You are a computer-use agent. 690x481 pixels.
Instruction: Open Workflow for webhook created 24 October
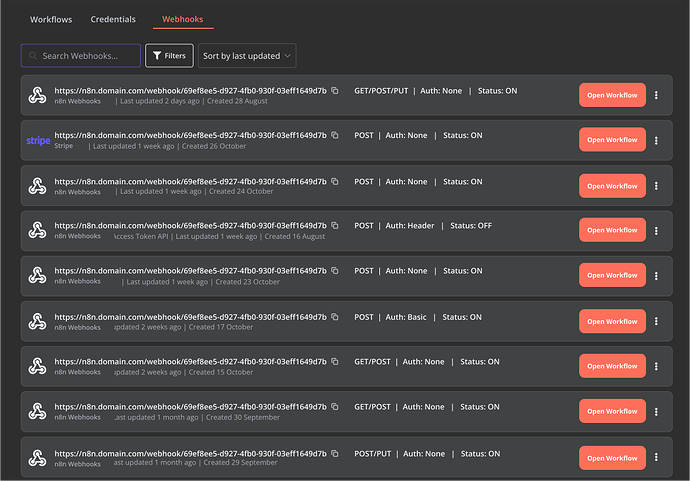point(612,186)
